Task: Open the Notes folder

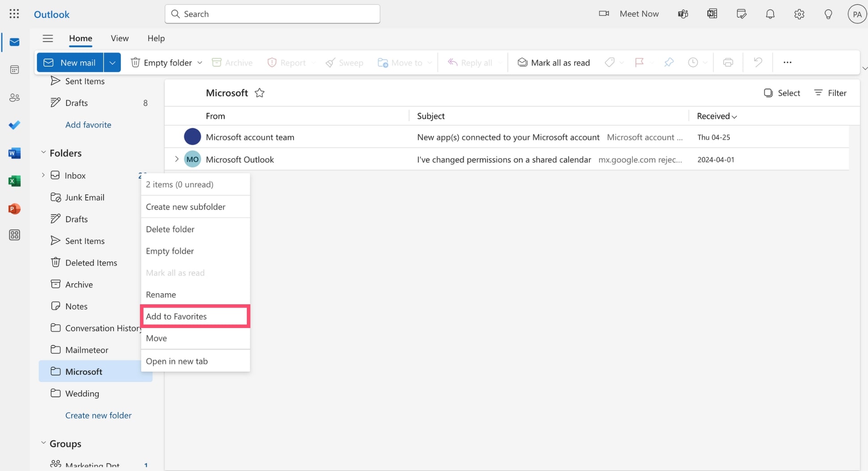Action: coord(89,307)
